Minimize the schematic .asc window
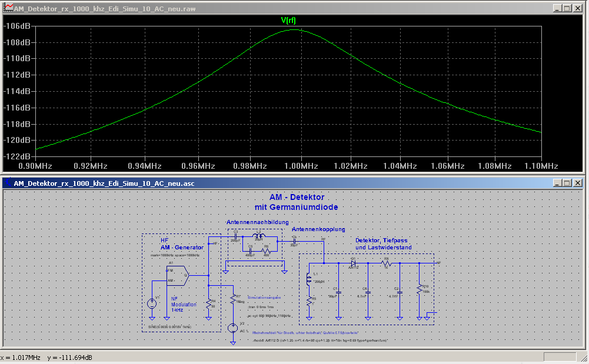Screen dimensions: 589x364 [557, 183]
